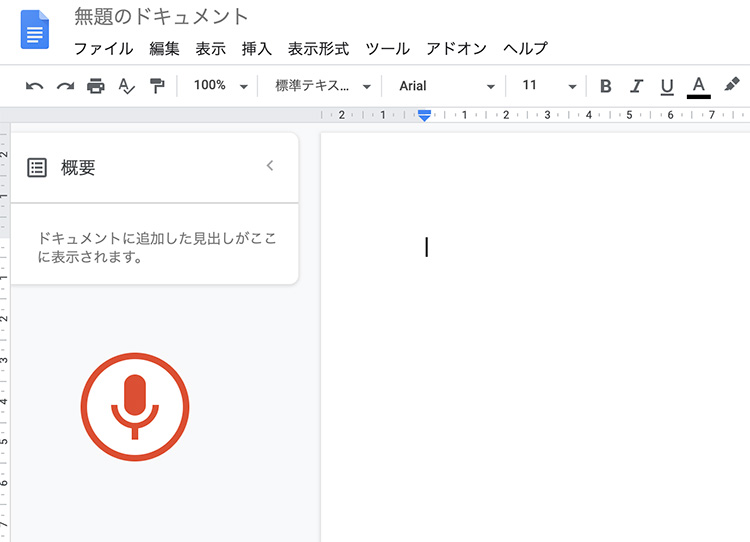Toggle underline formatting
Image resolution: width=750 pixels, height=542 pixels.
pyautogui.click(x=667, y=87)
